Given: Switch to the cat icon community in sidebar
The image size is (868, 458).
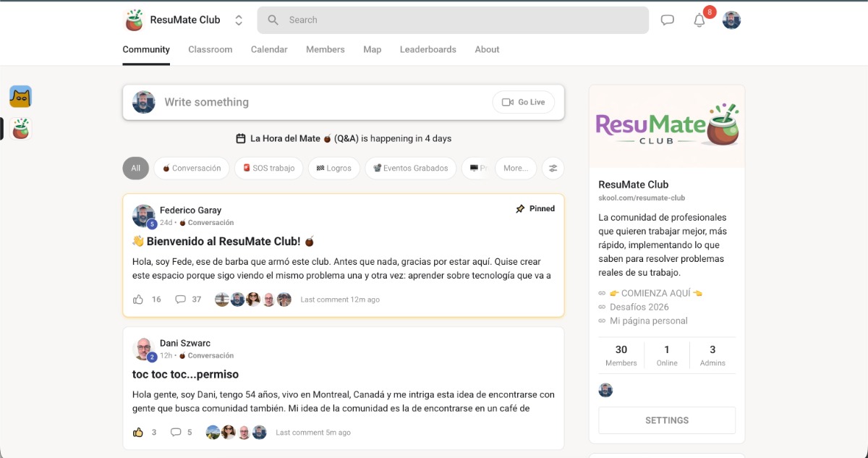Looking at the screenshot, I should point(20,96).
